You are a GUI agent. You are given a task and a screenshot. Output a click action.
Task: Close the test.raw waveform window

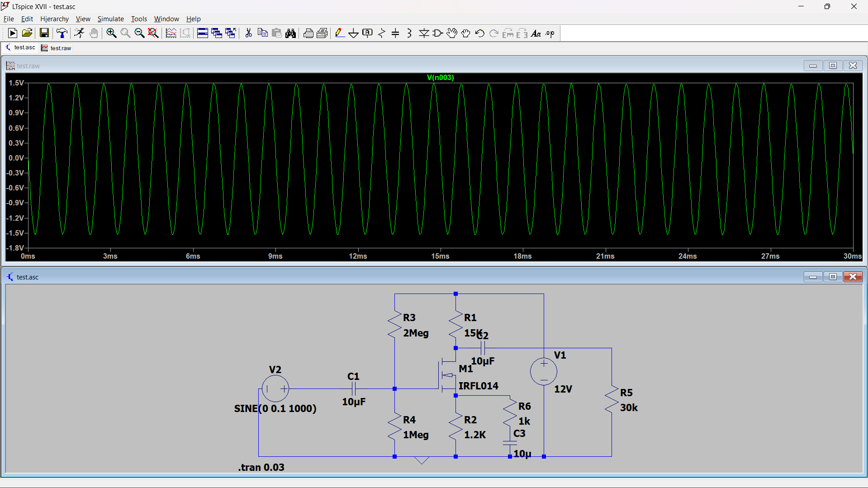[853, 66]
